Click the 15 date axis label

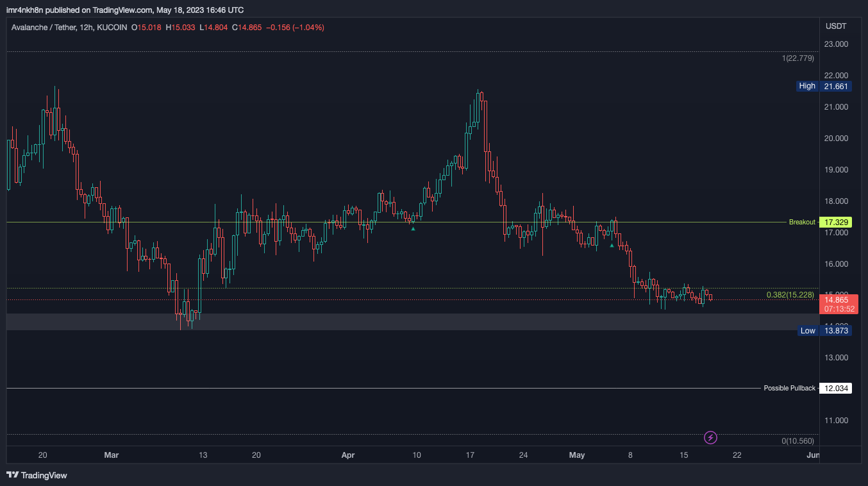click(x=684, y=455)
